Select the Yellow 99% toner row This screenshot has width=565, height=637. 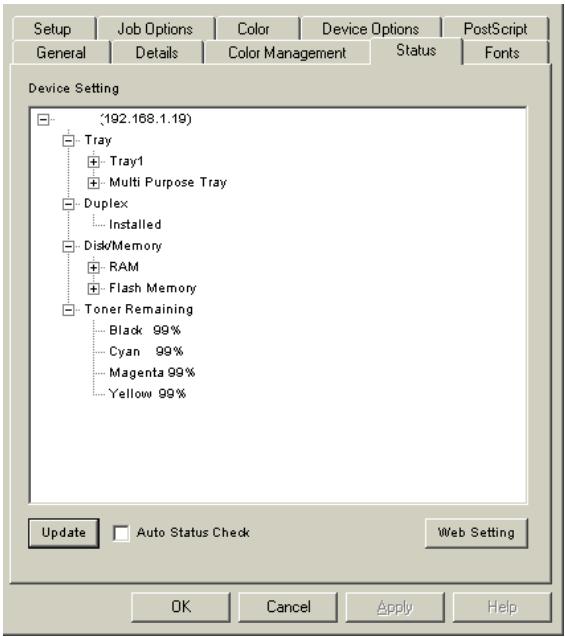(x=147, y=394)
